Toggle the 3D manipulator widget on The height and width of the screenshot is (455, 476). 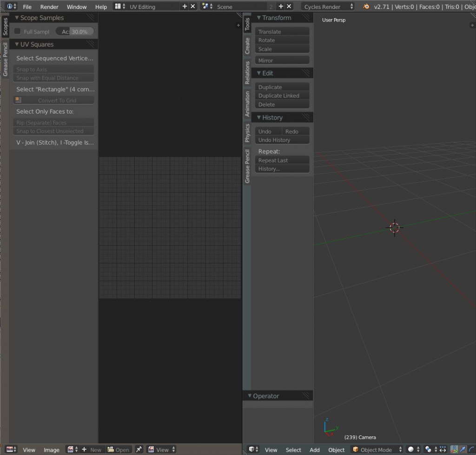454,449
